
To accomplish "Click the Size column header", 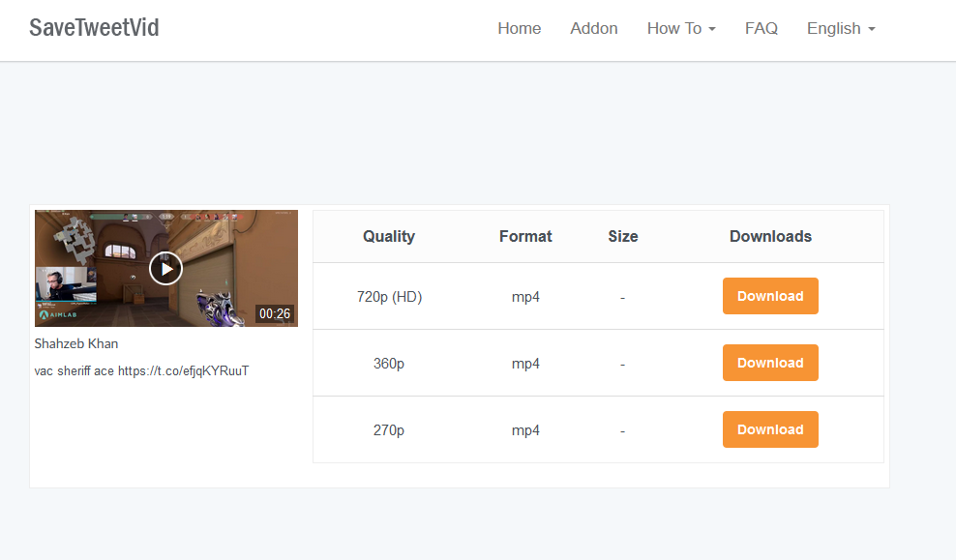I will [x=623, y=236].
